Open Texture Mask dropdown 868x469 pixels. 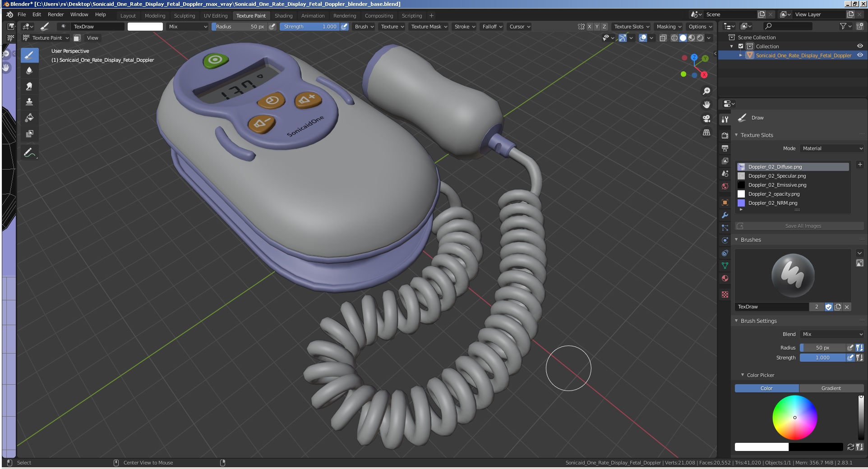(x=429, y=27)
